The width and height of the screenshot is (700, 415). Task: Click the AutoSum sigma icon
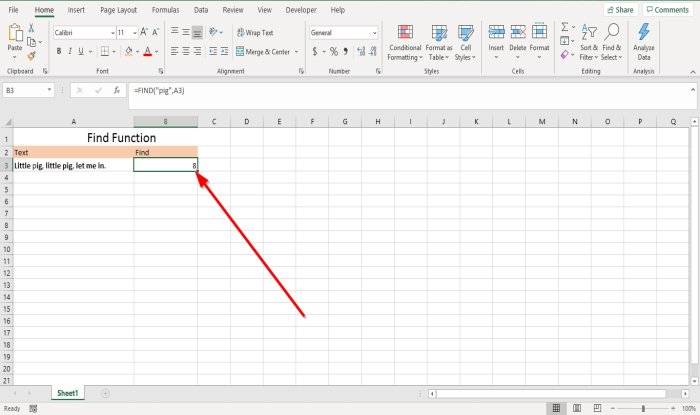565,27
